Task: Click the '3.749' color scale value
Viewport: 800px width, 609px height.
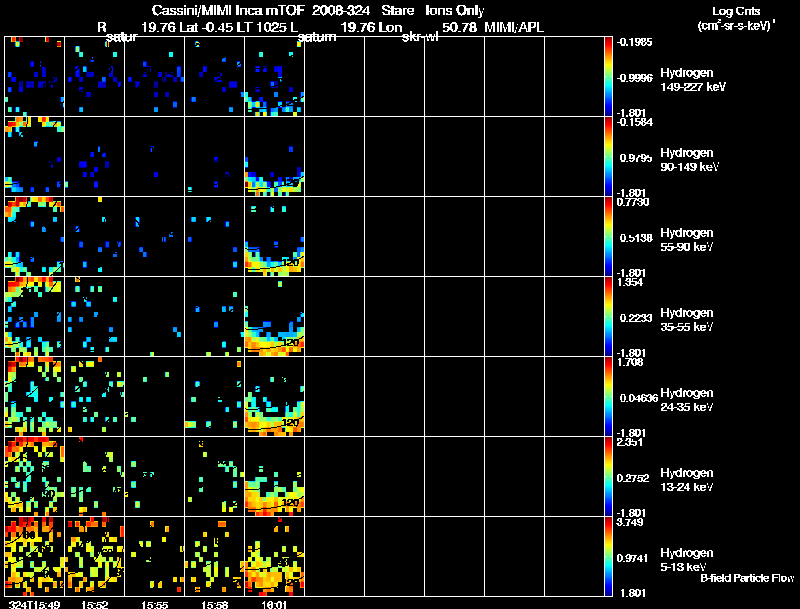Action: tap(630, 523)
